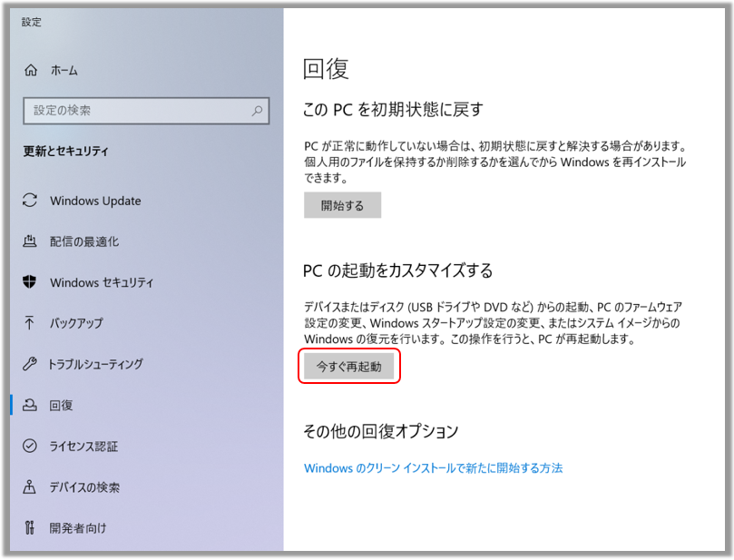Go to 配信の最適化 page

point(84,241)
